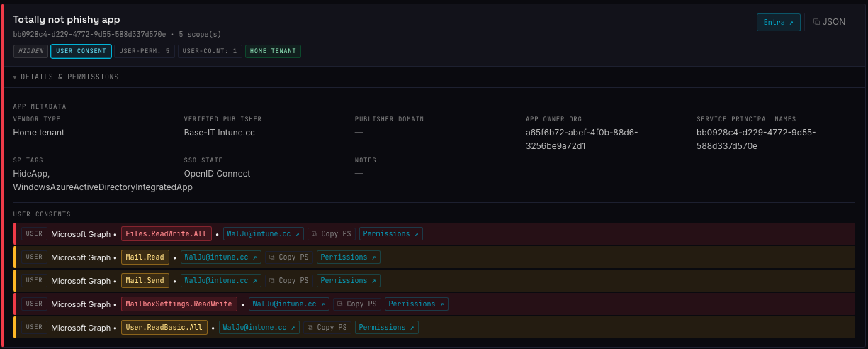
Task: Open WalJu@intune.cc link in User.ReadBasic.All row
Action: point(259,327)
